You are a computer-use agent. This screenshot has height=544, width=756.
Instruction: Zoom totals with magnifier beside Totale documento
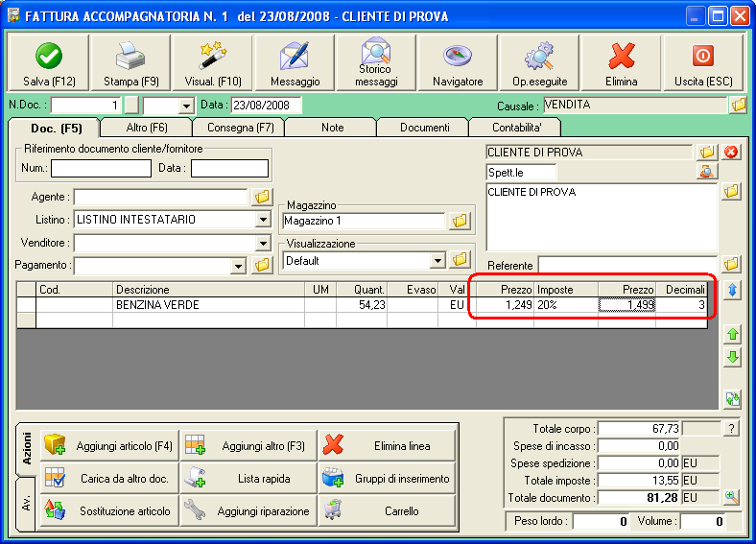[x=731, y=497]
